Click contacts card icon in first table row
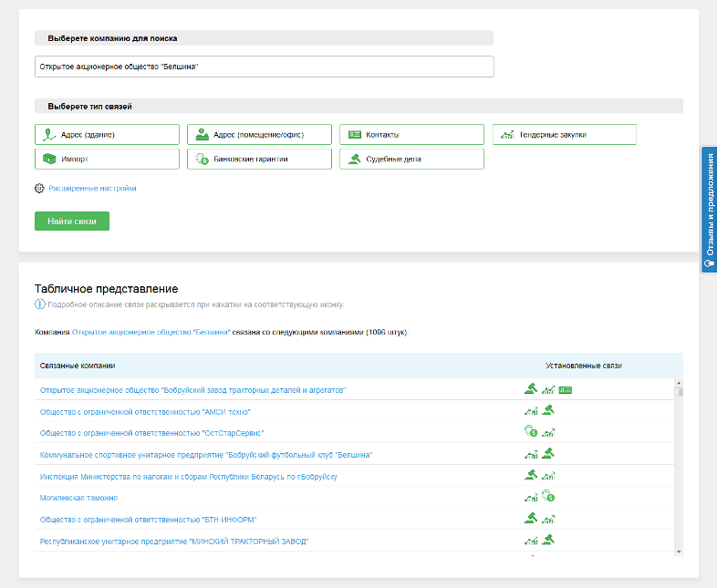 566,389
